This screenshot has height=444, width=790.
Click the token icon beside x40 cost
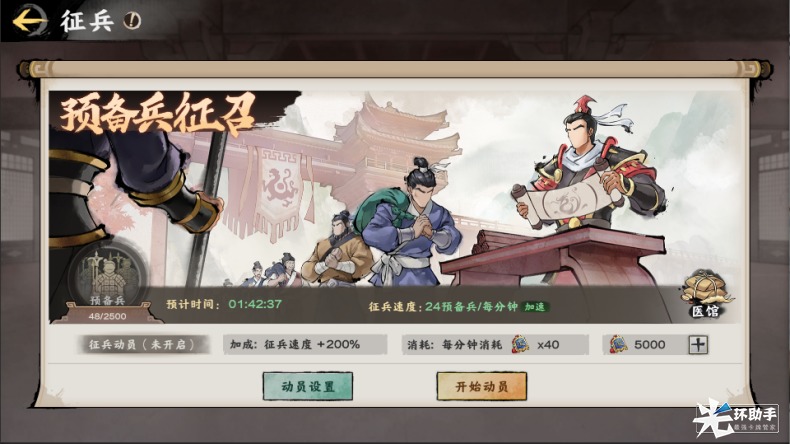(x=520, y=345)
